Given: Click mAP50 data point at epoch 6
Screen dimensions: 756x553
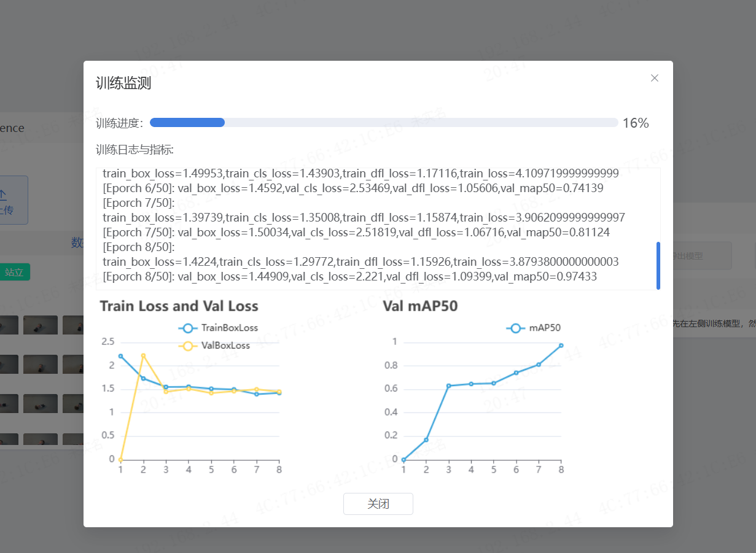Looking at the screenshot, I should [516, 373].
